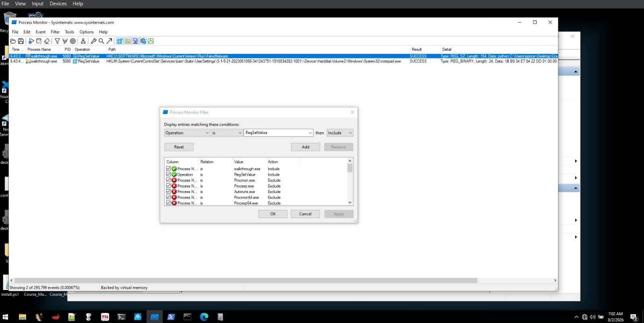Click the Value column header in the filter list
Image resolution: width=644 pixels, height=323 pixels.
coord(249,162)
